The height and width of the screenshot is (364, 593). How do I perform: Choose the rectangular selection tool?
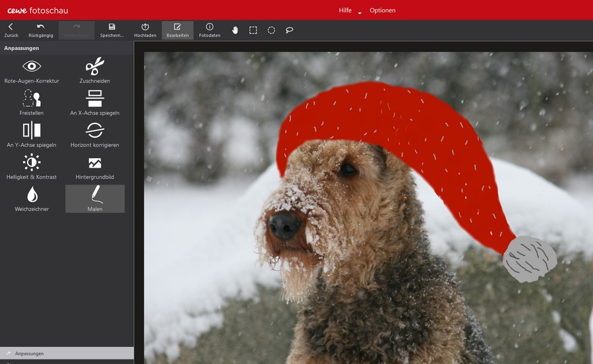253,30
